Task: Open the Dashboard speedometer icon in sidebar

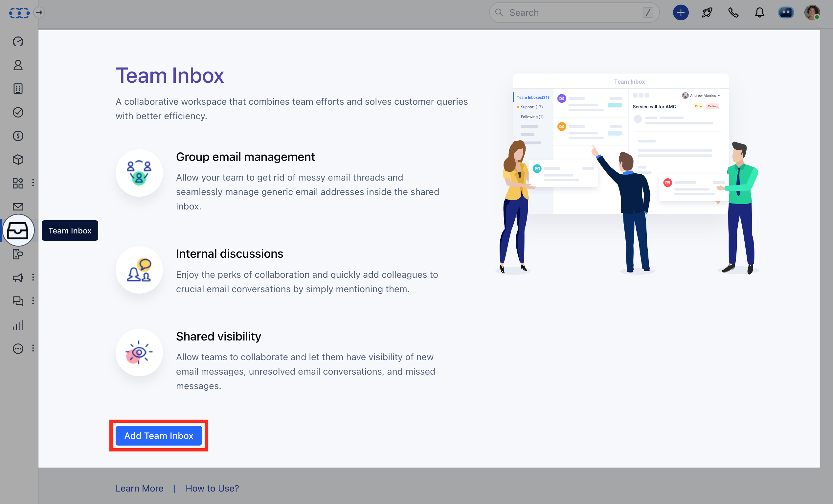Action: (18, 41)
